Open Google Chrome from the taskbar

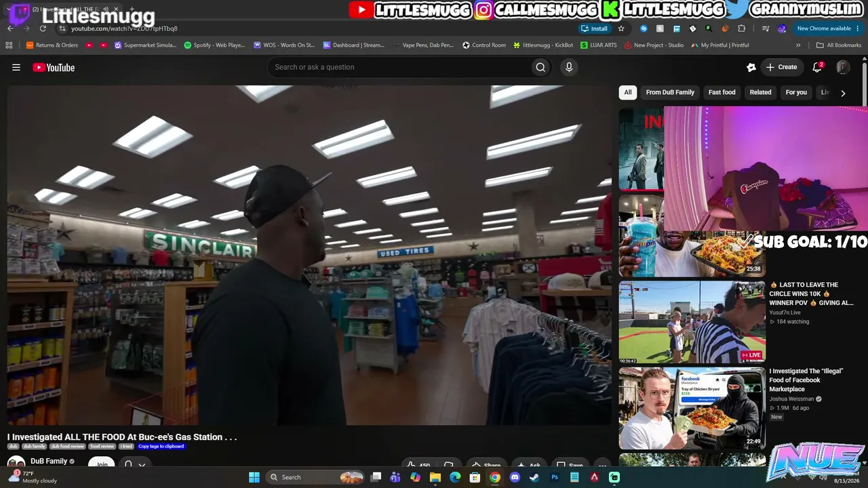pyautogui.click(x=495, y=477)
